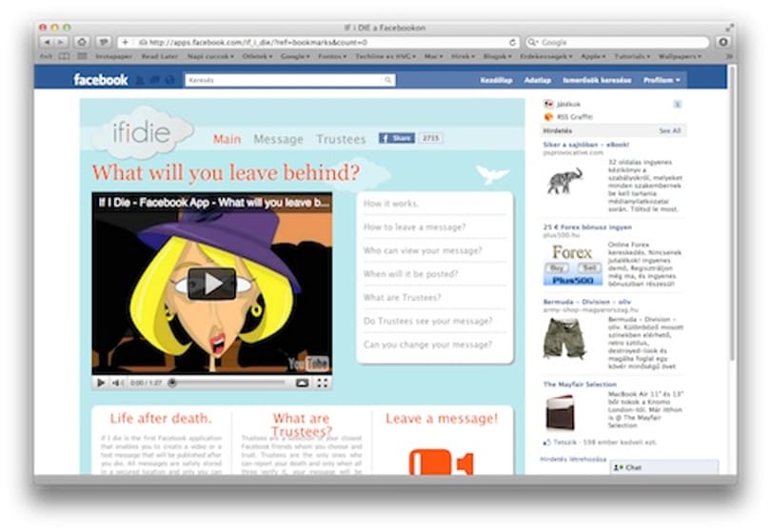Expand the Ötletek bookmarks folder
771x532 pixels.
pyautogui.click(x=257, y=56)
